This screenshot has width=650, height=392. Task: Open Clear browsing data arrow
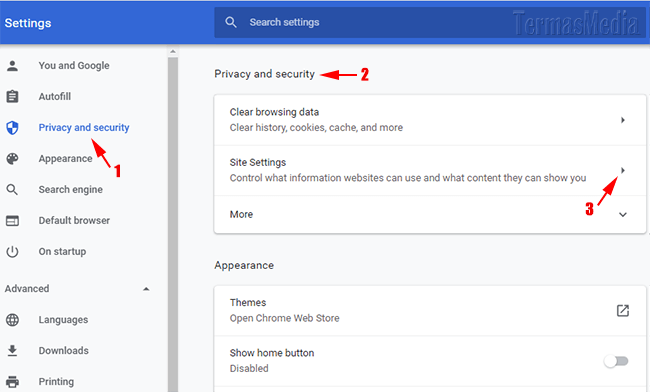623,120
